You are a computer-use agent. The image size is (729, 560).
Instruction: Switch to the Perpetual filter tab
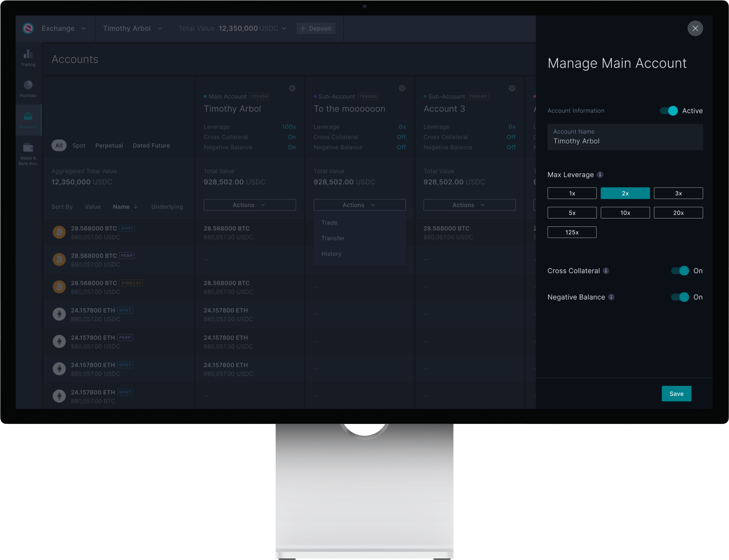point(109,146)
